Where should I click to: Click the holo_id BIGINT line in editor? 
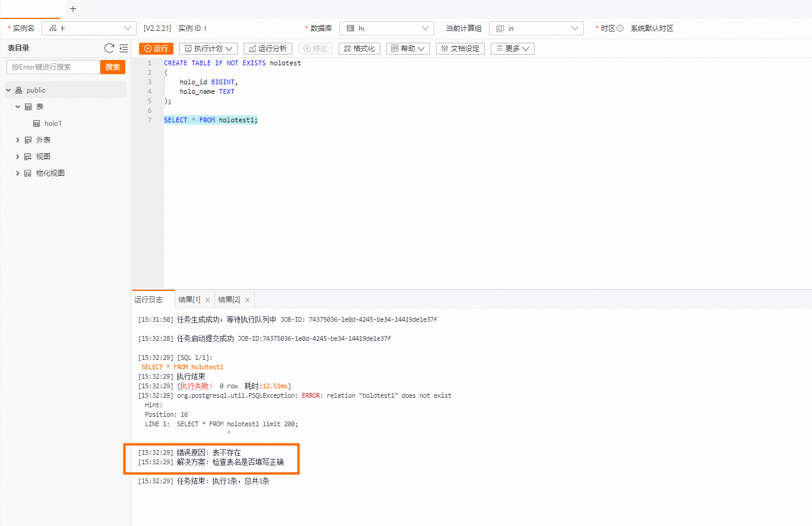coord(209,82)
